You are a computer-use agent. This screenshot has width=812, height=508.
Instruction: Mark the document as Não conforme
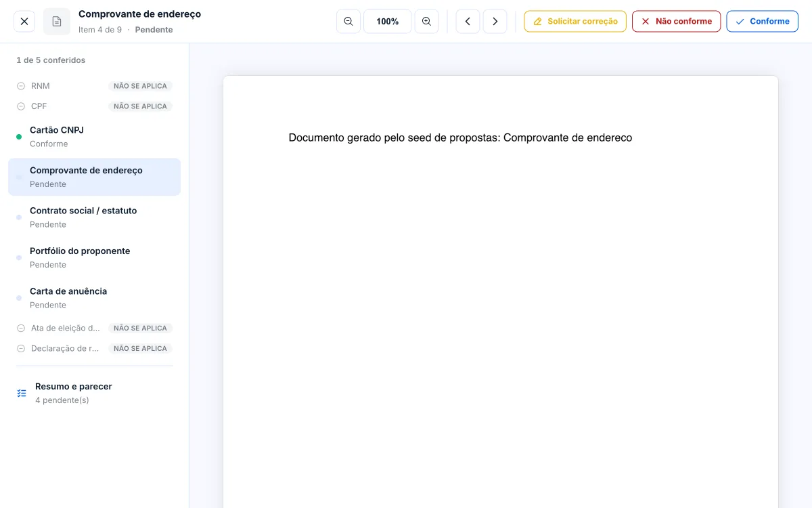(677, 22)
